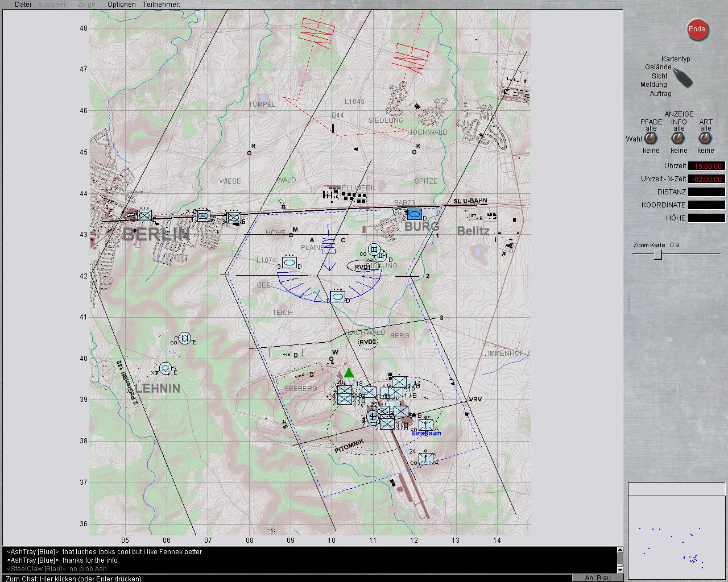Click the green triangle marker
The width and height of the screenshot is (728, 582).
(349, 373)
